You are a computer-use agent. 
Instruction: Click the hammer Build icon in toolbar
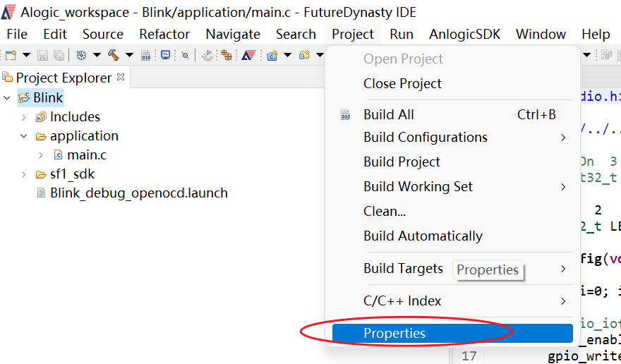(x=114, y=55)
